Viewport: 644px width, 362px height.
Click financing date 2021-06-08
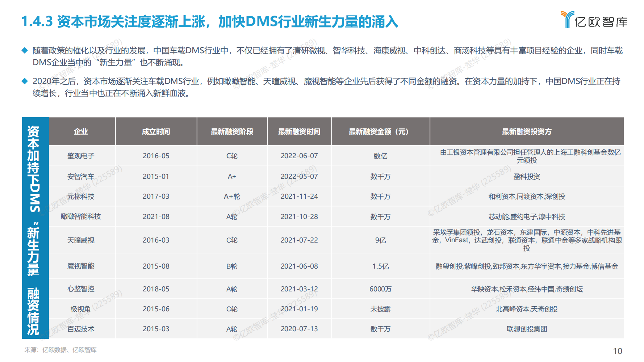pyautogui.click(x=299, y=266)
